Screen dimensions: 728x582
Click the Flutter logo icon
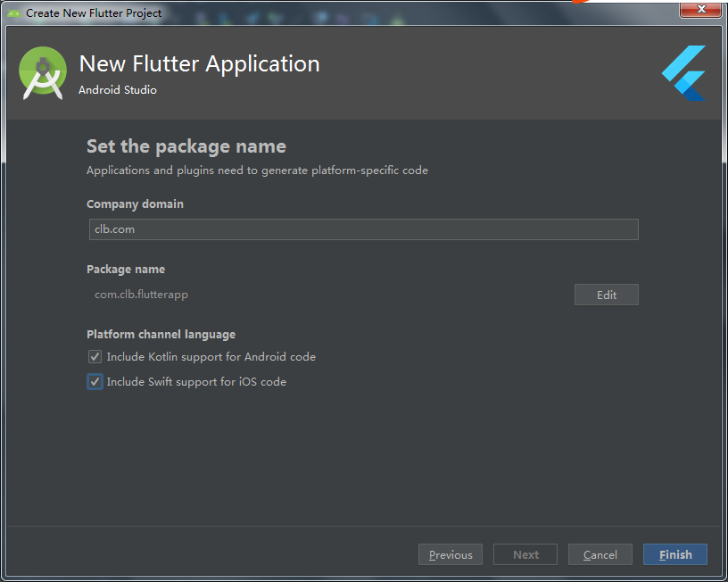pos(683,73)
